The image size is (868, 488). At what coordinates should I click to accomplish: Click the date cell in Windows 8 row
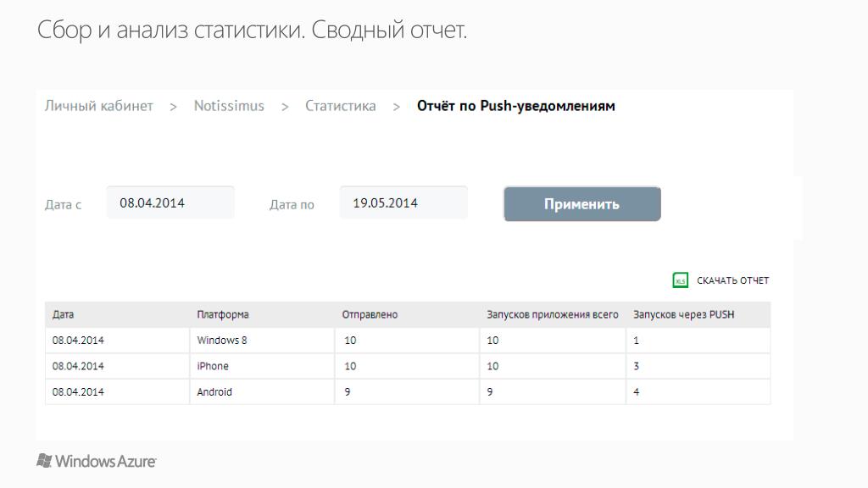pos(117,341)
